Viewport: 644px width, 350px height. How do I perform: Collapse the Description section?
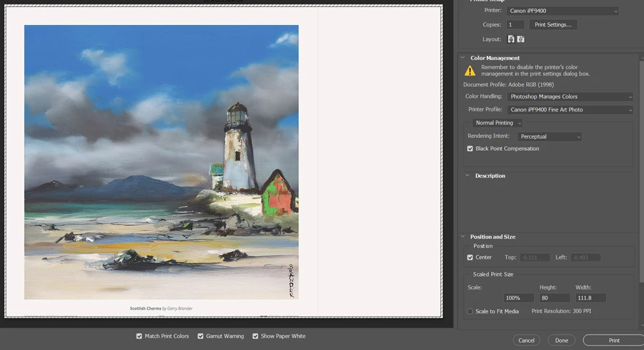[x=468, y=175]
